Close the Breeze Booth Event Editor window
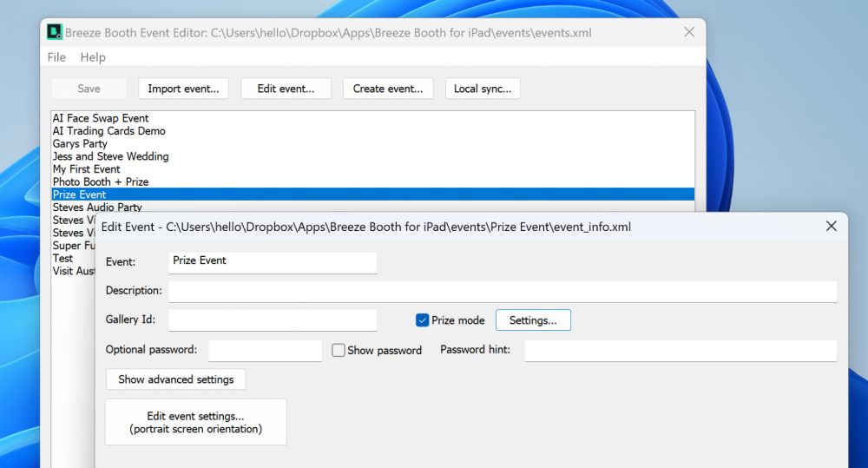Screen dimensions: 868x468 click(x=689, y=32)
